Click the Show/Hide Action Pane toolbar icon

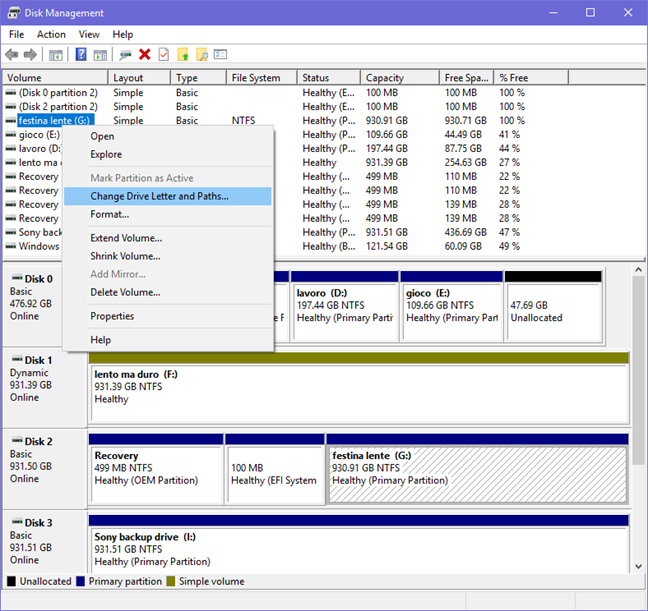point(100,55)
